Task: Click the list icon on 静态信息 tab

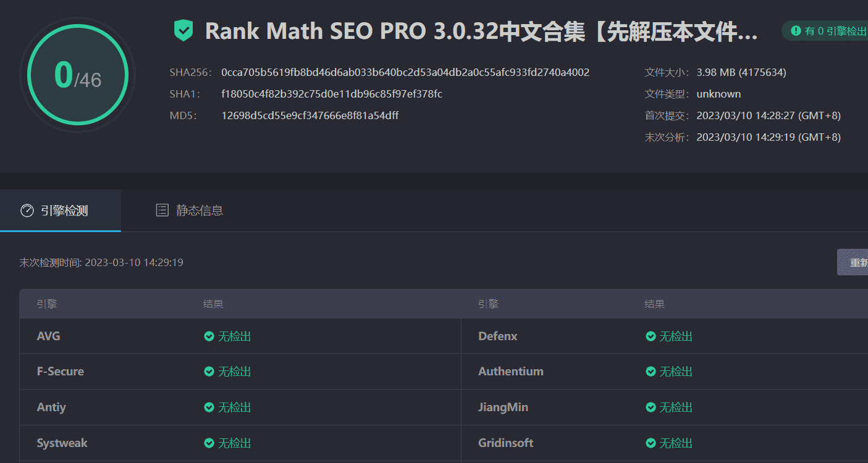Action: [x=162, y=211]
